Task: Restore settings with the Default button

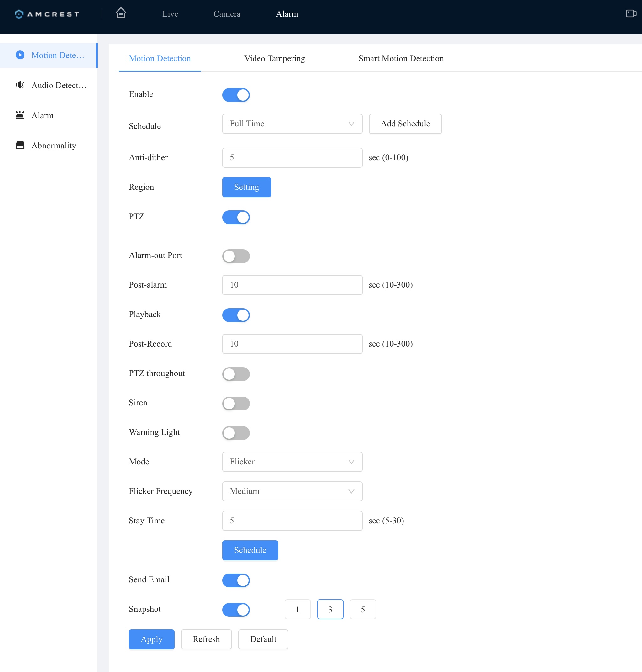Action: pyautogui.click(x=263, y=639)
